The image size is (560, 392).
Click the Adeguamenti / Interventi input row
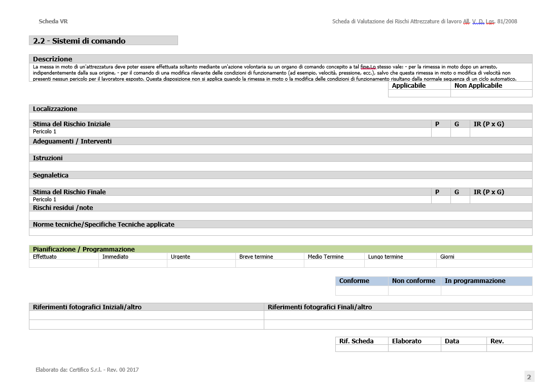tap(281, 149)
